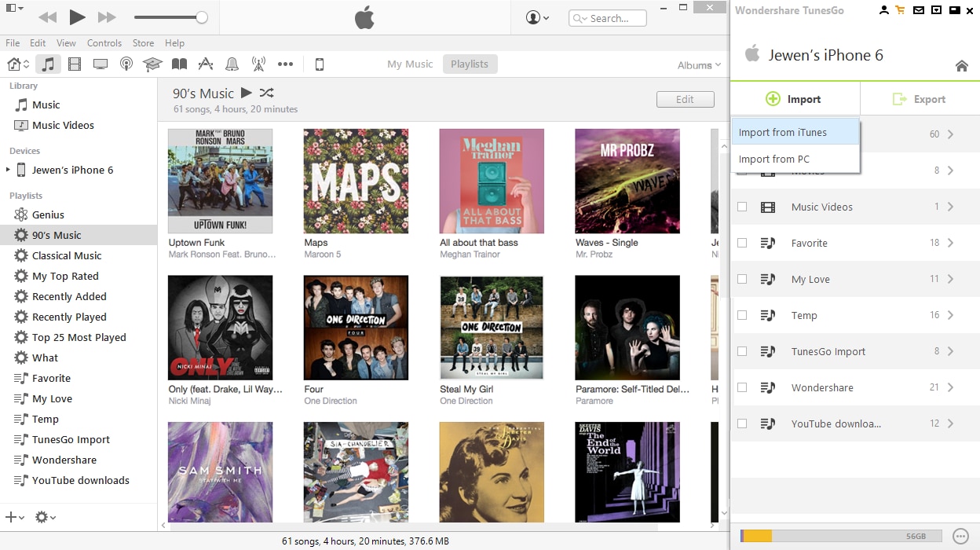Go to TunesGo home icon
Viewport: 980px width, 550px height.
(961, 66)
